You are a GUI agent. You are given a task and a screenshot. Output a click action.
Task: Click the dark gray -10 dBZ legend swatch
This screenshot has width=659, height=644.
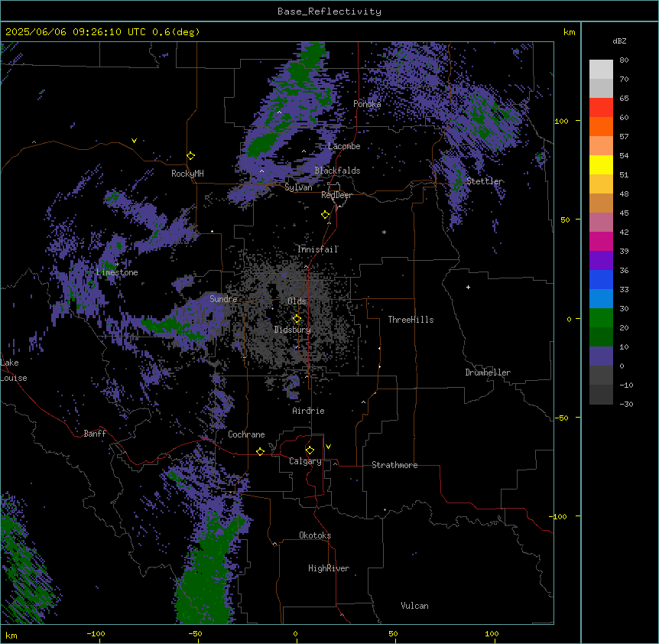pyautogui.click(x=601, y=395)
